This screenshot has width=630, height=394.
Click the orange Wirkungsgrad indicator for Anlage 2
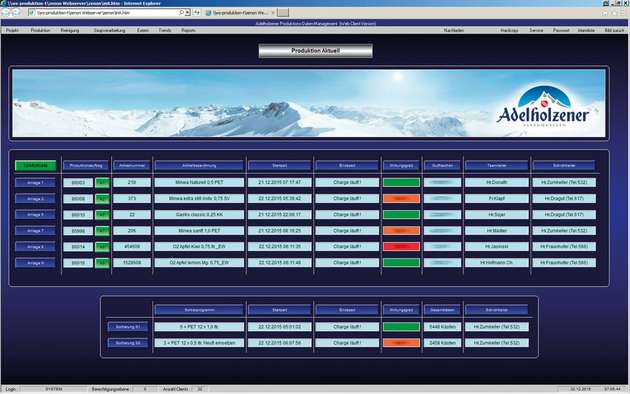click(401, 198)
